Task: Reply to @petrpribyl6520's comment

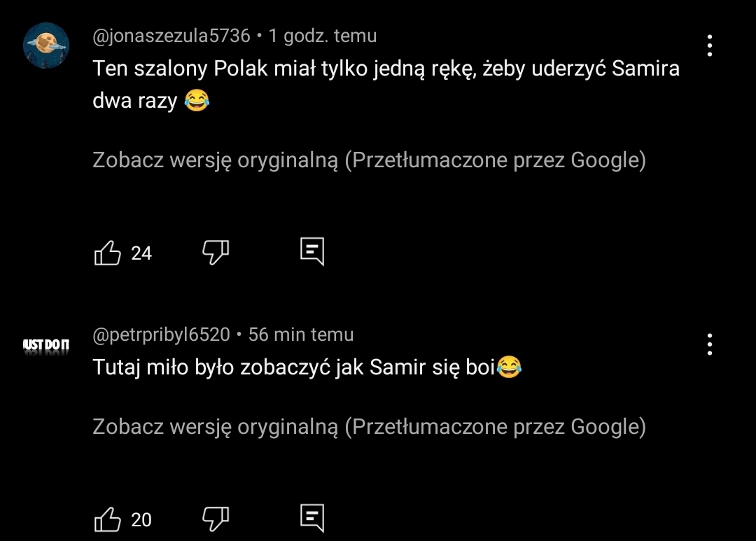Action: click(x=312, y=519)
